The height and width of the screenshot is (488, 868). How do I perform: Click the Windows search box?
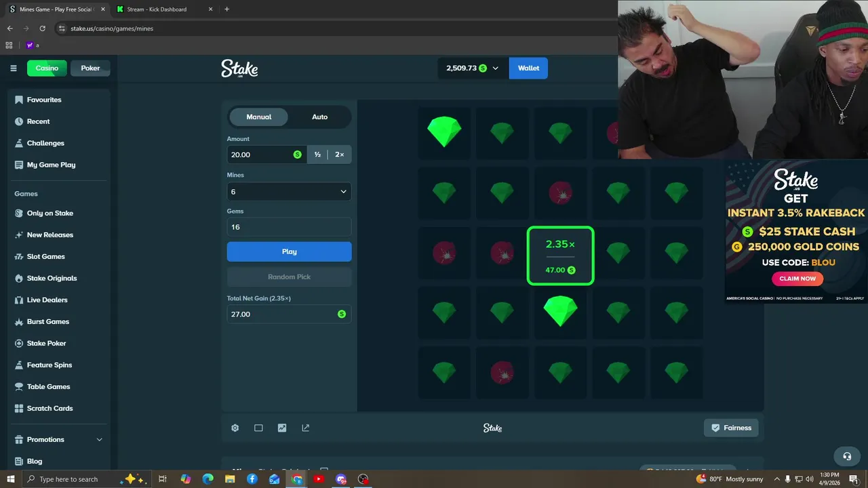pyautogui.click(x=86, y=479)
